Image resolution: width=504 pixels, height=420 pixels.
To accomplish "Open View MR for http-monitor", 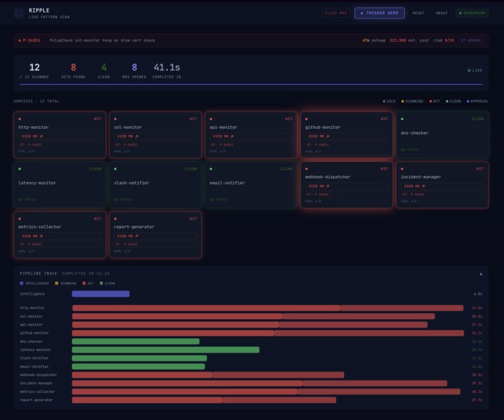I will click(59, 136).
